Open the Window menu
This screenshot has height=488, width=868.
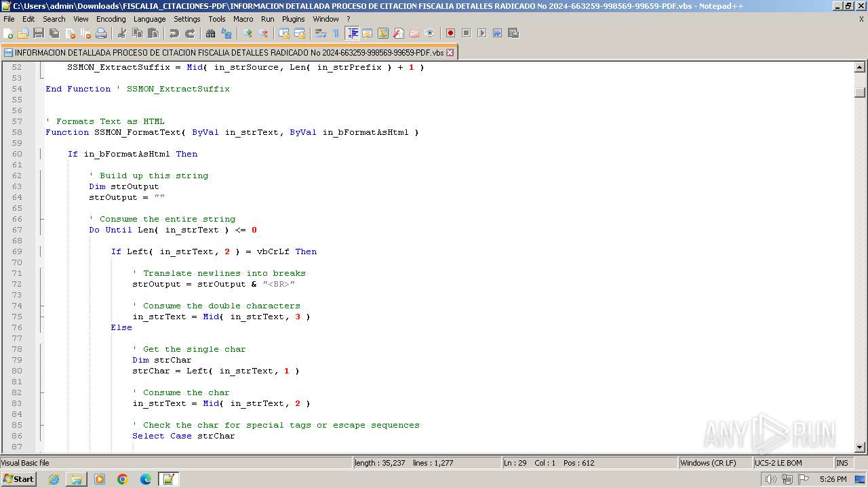tap(326, 19)
